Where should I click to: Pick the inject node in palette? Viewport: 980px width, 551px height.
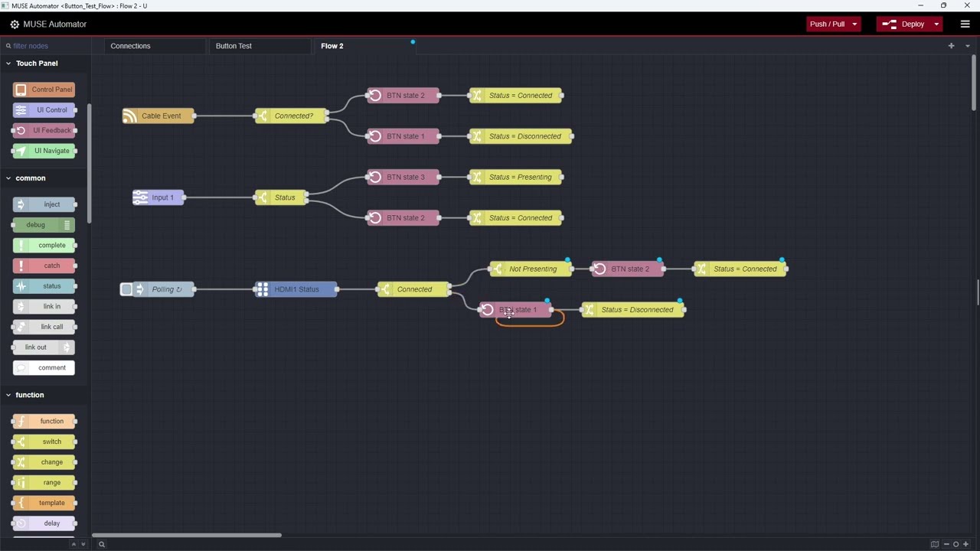point(44,204)
